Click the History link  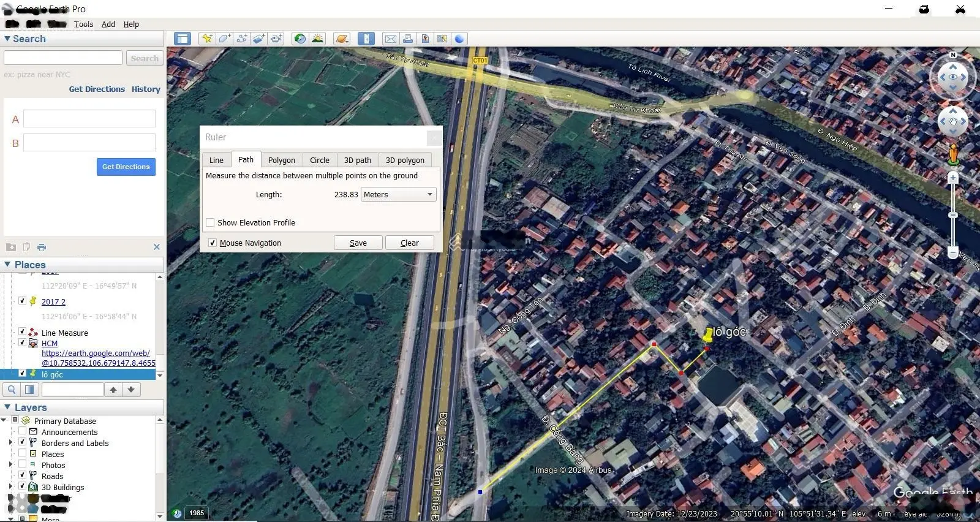pyautogui.click(x=146, y=89)
